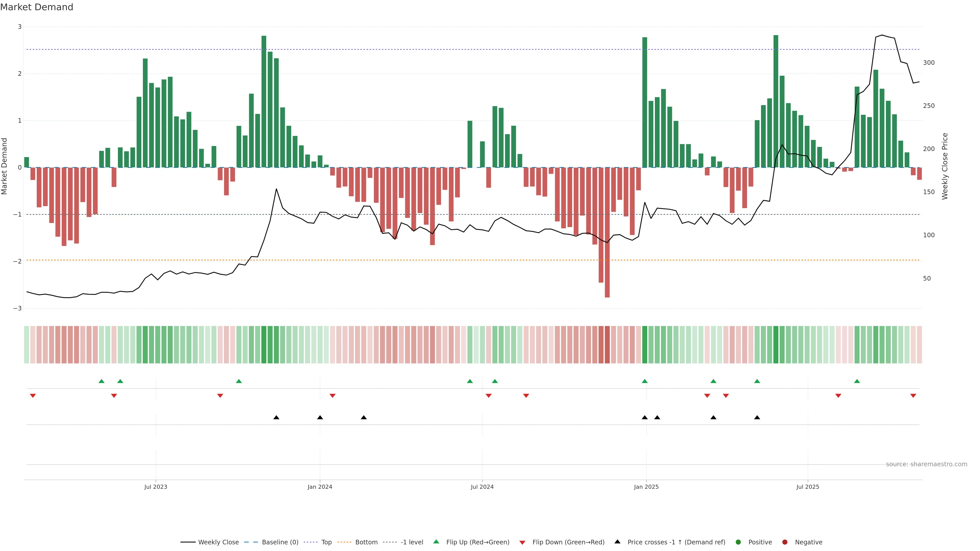Click the -1 level legend item

tap(412, 542)
